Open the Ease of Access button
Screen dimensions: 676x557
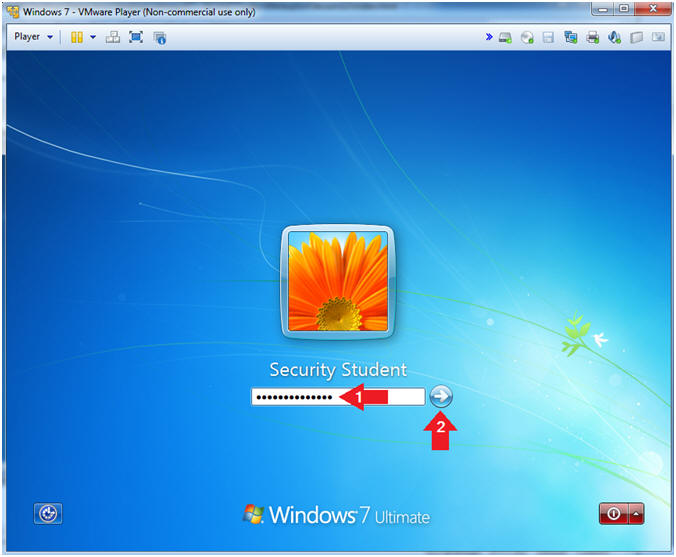tap(48, 513)
